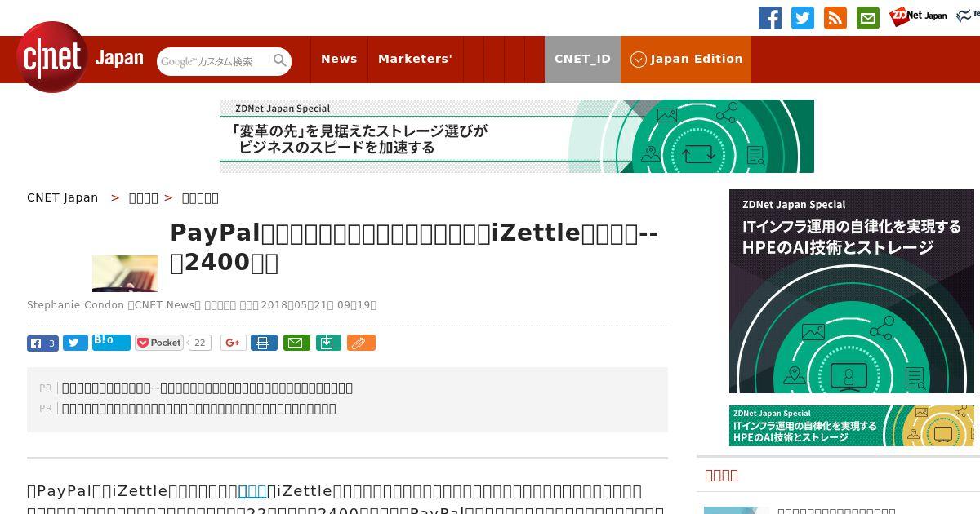
Task: Expand the Japan Edition dropdown
Action: (x=686, y=59)
